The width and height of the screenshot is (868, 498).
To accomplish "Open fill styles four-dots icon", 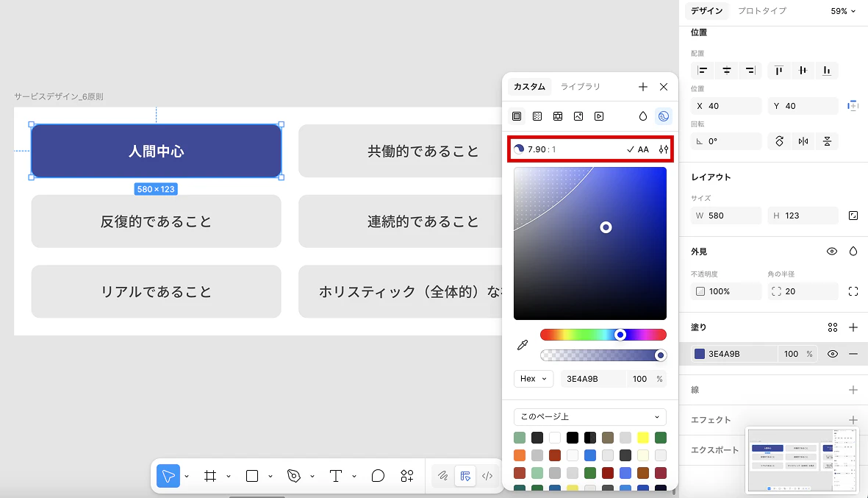I will pos(833,327).
